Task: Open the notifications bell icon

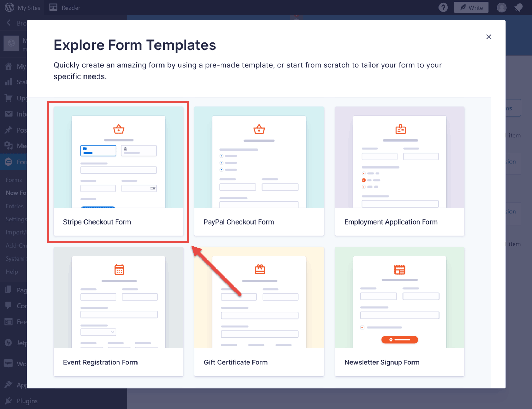Action: point(518,8)
